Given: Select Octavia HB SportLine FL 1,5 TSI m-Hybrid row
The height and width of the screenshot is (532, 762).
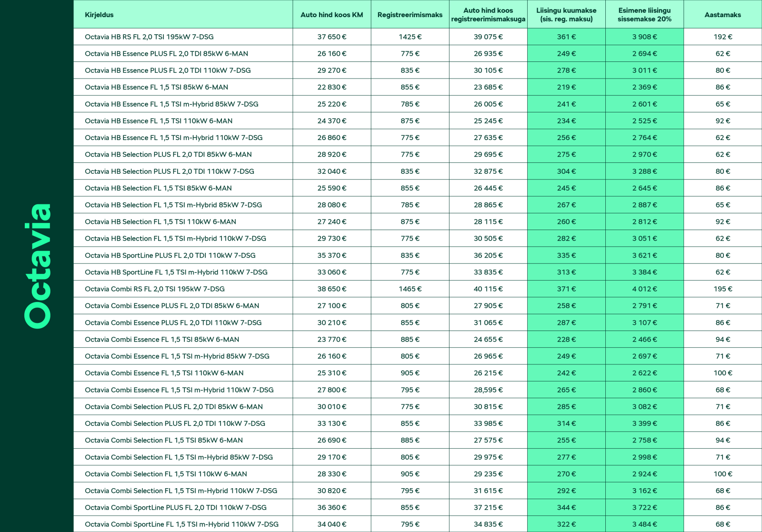Looking at the screenshot, I should click(176, 272).
